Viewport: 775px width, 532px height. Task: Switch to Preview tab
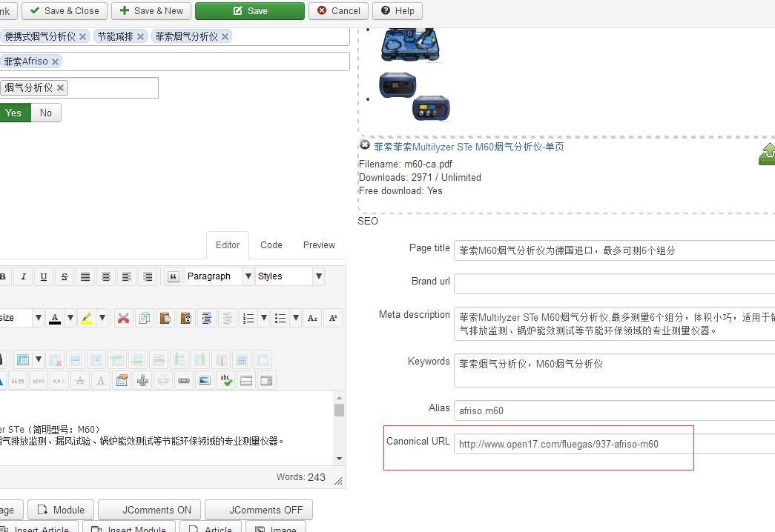click(x=319, y=245)
